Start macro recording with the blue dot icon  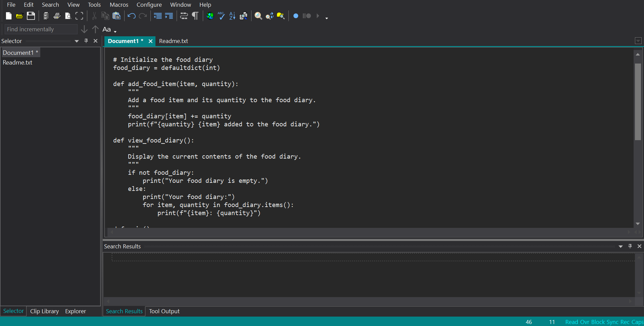coord(295,16)
